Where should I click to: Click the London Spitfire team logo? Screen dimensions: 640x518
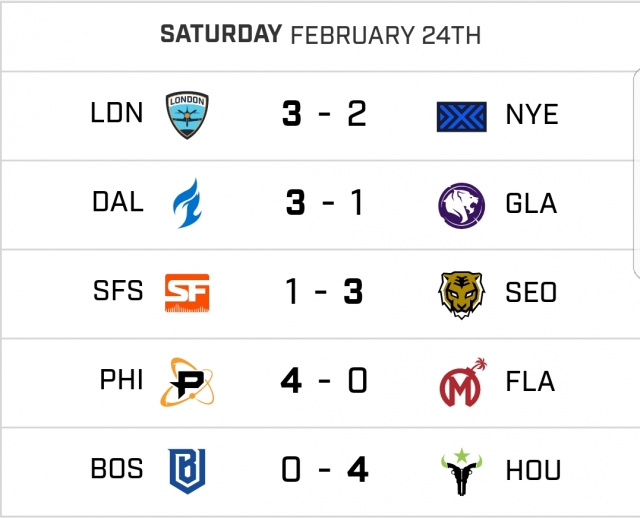187,116
